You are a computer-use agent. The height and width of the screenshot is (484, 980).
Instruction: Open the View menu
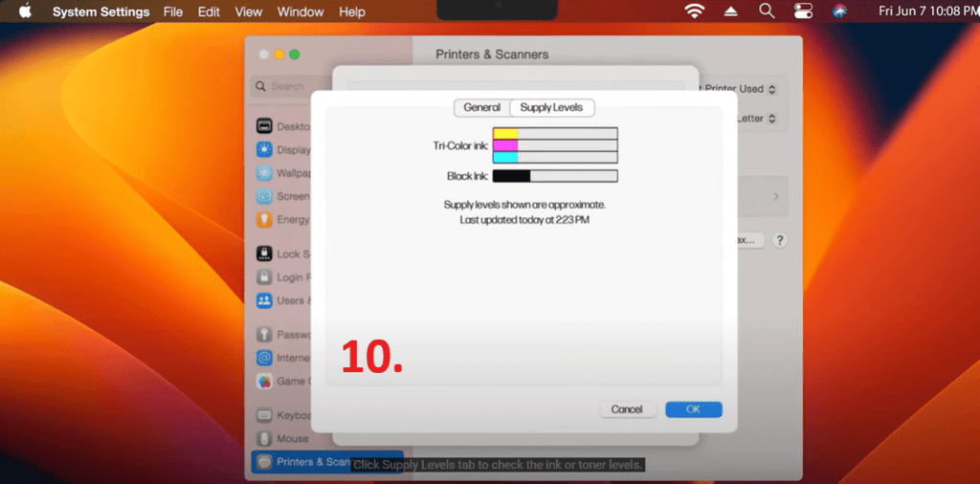pos(248,11)
